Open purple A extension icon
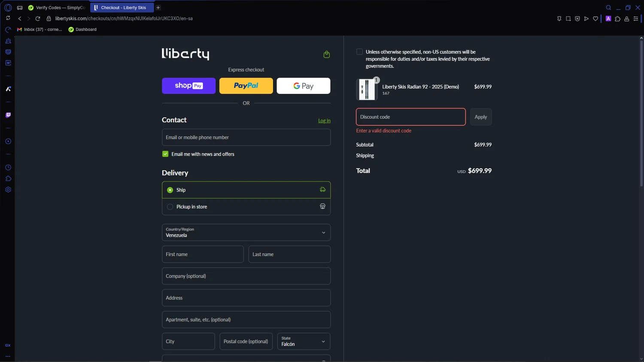Image resolution: width=644 pixels, height=362 pixels. (x=608, y=18)
